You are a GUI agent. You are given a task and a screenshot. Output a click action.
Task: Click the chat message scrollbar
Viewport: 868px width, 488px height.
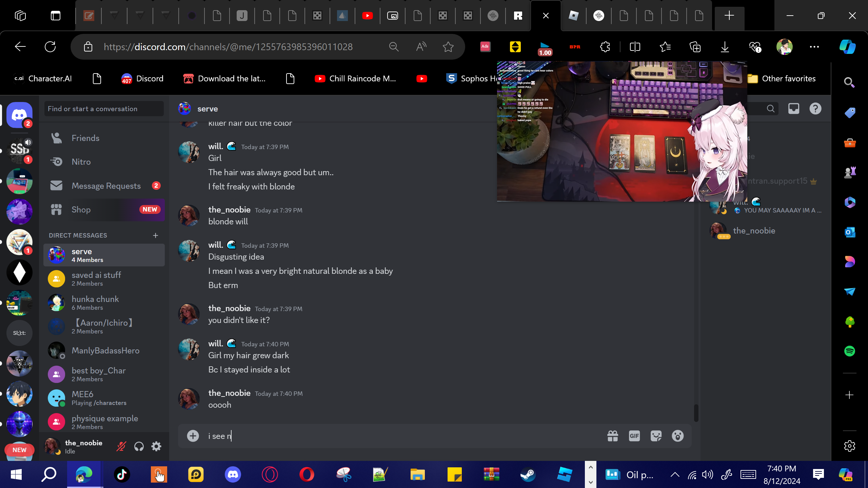[x=696, y=413]
